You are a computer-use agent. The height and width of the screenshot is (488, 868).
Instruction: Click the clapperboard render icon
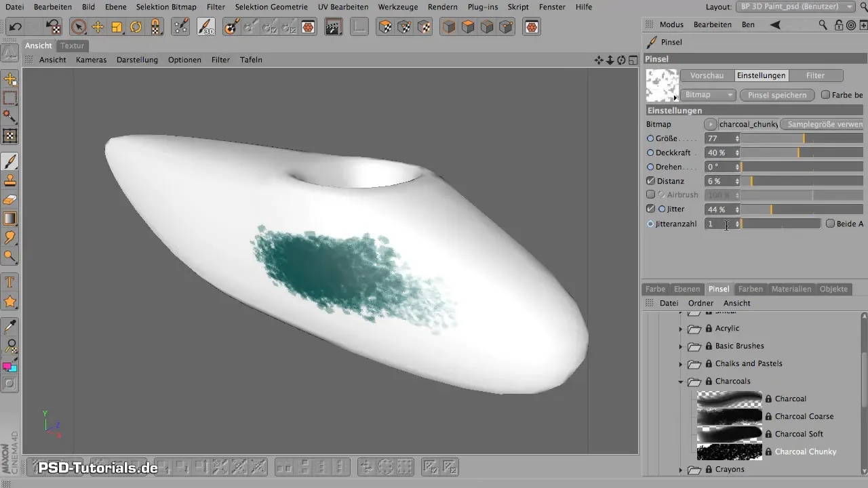click(332, 27)
